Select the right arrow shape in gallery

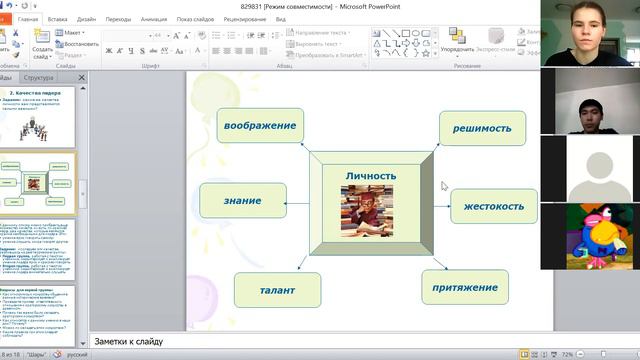tap(406, 43)
